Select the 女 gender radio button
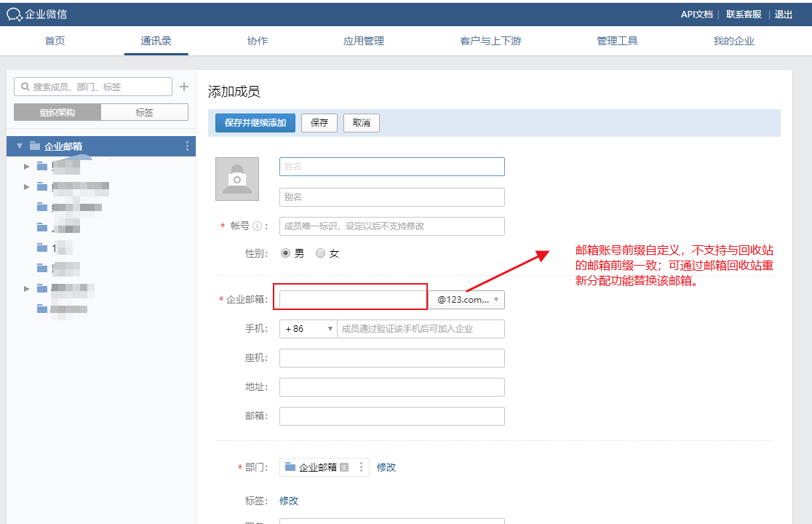This screenshot has height=524, width=812. click(320, 253)
